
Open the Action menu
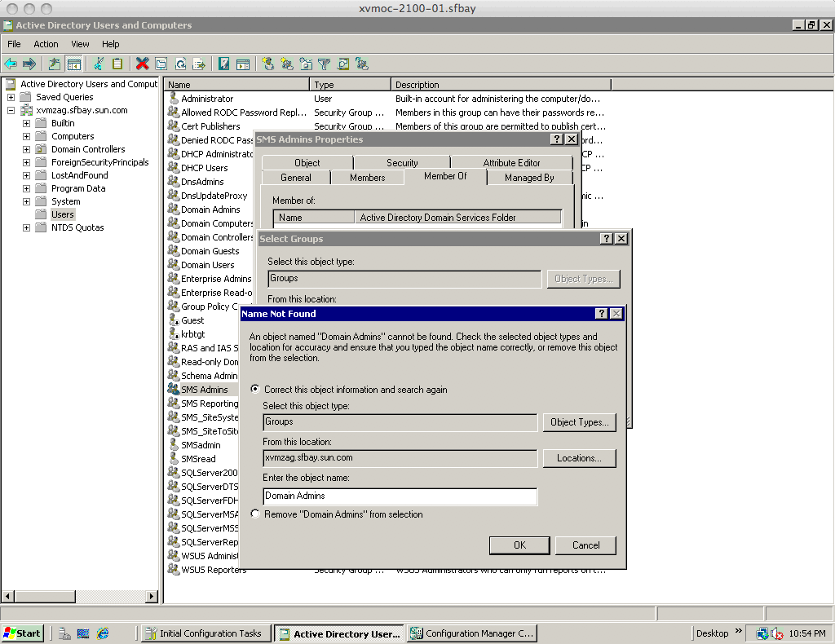[46, 44]
